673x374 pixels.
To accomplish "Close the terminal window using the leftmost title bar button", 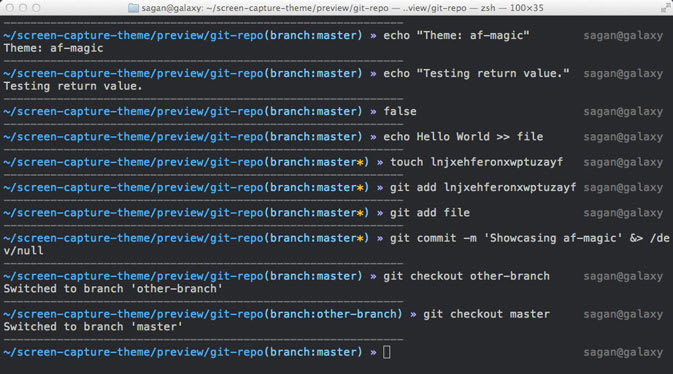I will click(10, 8).
